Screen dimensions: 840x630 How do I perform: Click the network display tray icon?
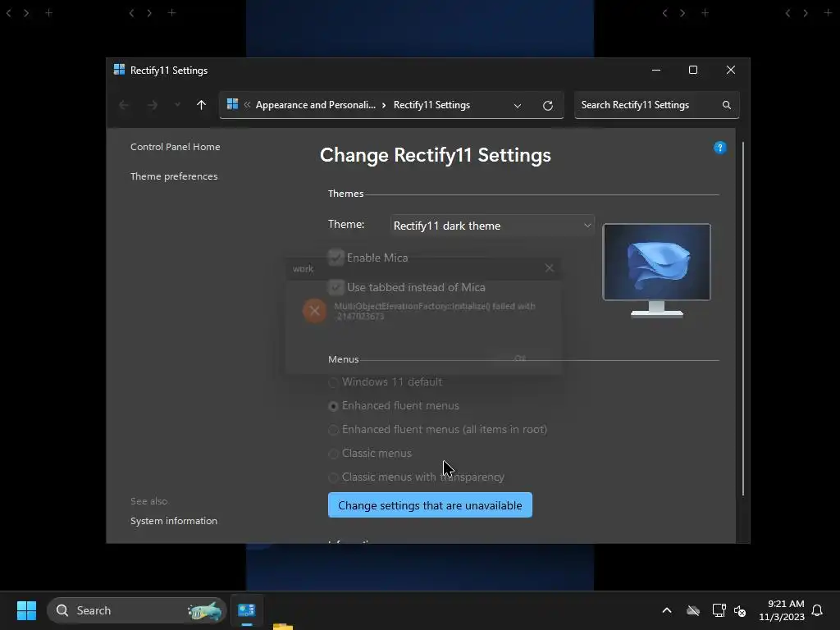click(719, 610)
